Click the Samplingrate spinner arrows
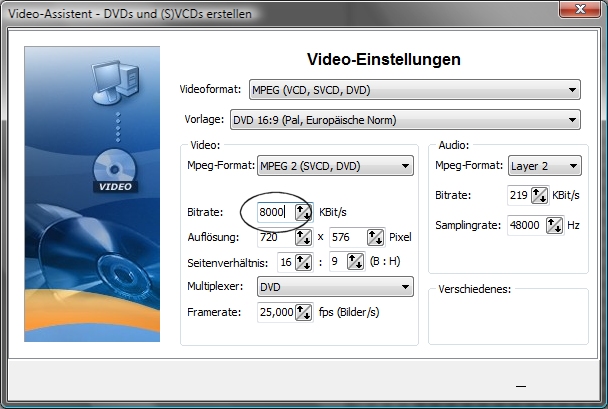Screen dimensions: 608x409 (x=553, y=225)
